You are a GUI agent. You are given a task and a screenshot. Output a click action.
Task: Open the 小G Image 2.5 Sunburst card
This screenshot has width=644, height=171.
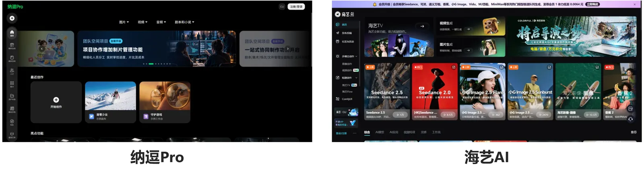[x=530, y=91]
